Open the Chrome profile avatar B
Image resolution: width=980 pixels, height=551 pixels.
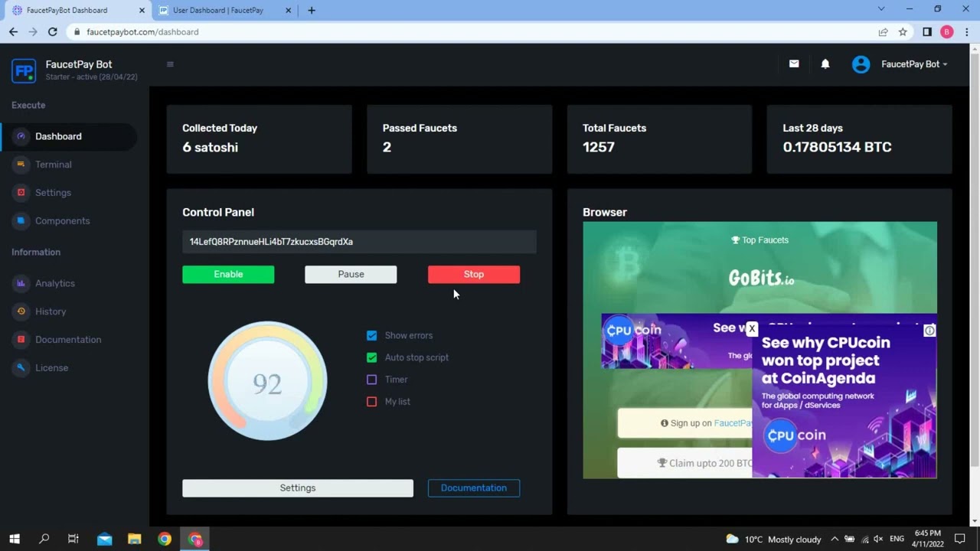tap(947, 32)
